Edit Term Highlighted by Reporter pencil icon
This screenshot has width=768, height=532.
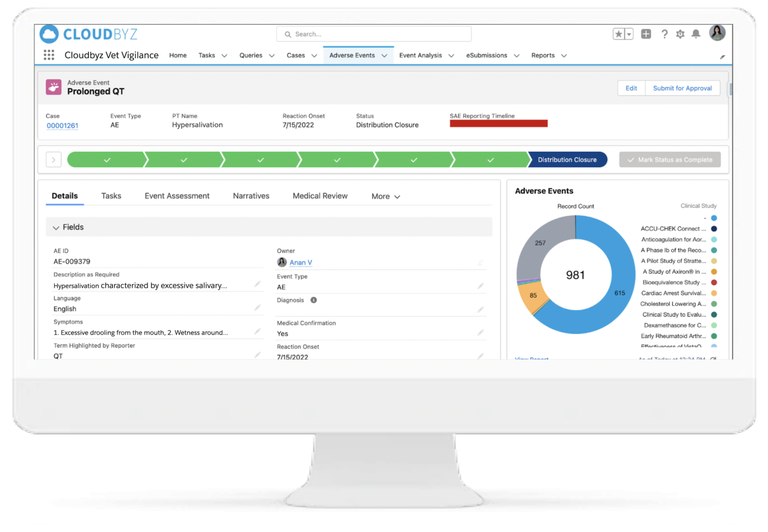[x=257, y=355]
